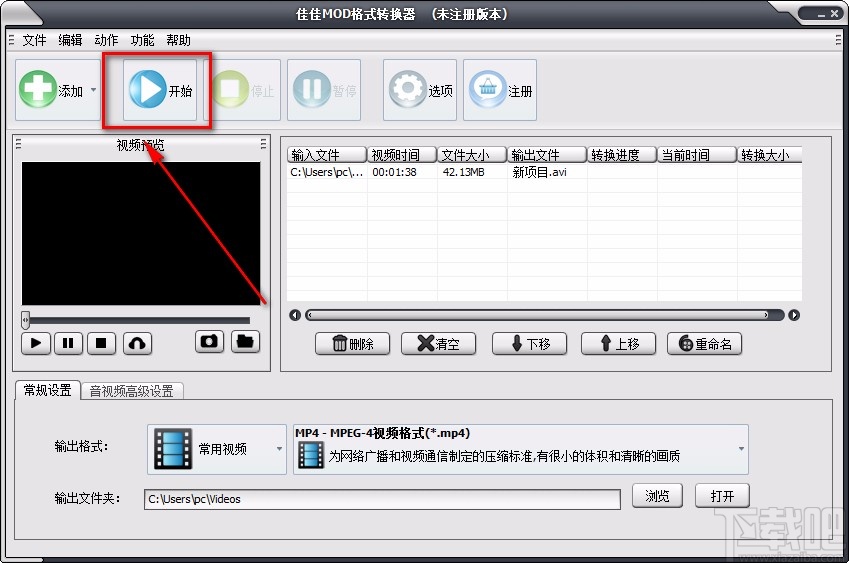Select the C:\Users\pc\... file row

click(x=545, y=172)
